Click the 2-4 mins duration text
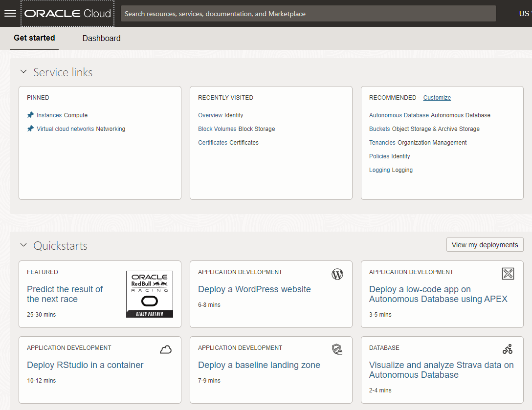Screen dimensions: 532x410 pyautogui.click(x=380, y=390)
